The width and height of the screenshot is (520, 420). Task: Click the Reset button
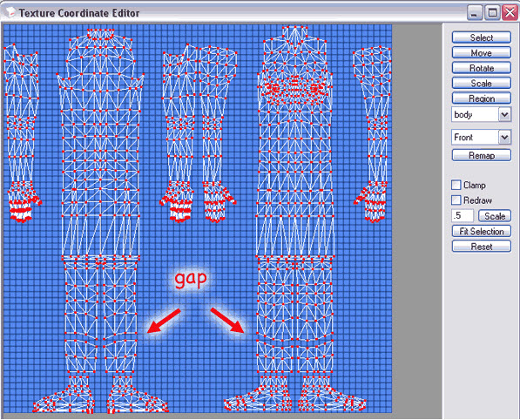[481, 247]
